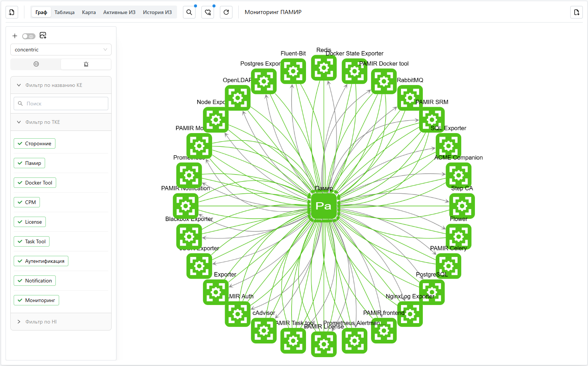Collapse the Фильтр по TKE section
588x366 pixels.
click(x=61, y=122)
